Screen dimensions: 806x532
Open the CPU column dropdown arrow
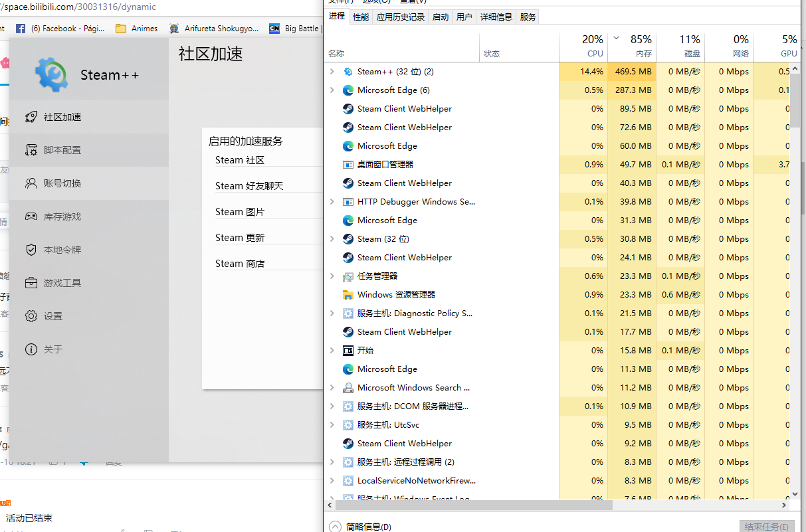click(615, 39)
